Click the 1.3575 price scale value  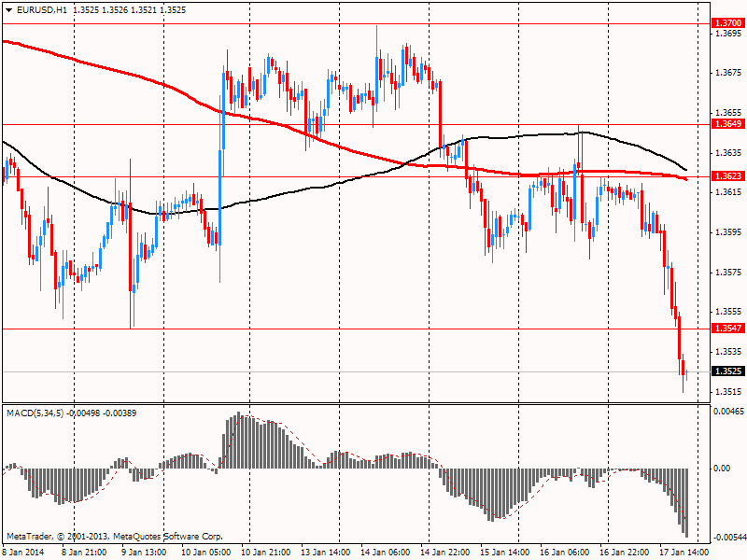[729, 273]
